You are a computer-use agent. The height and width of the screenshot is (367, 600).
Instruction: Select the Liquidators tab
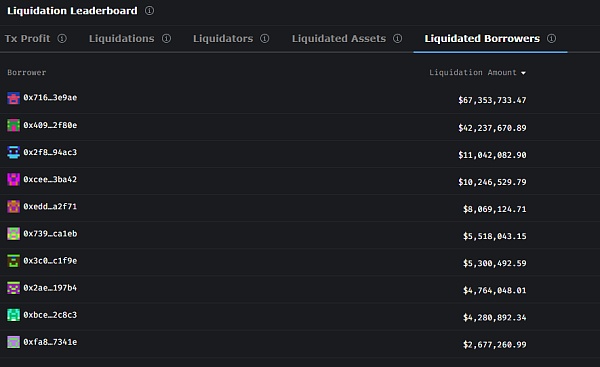click(x=223, y=38)
